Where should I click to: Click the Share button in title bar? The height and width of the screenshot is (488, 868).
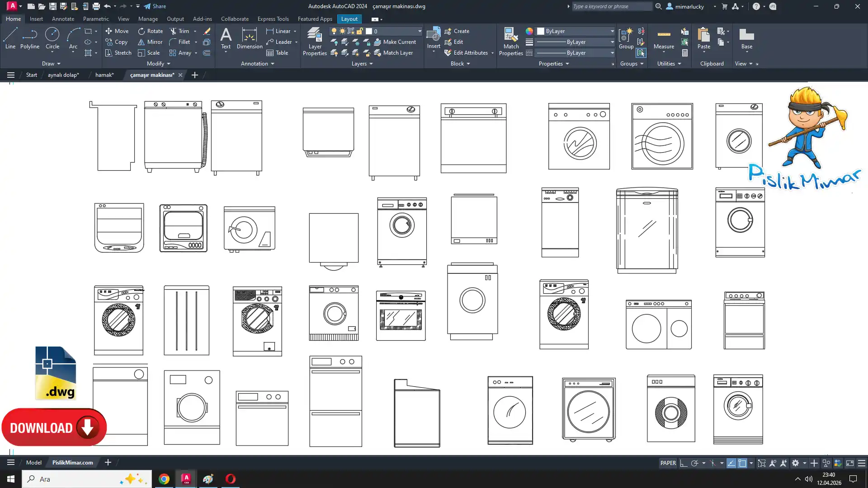pyautogui.click(x=155, y=6)
